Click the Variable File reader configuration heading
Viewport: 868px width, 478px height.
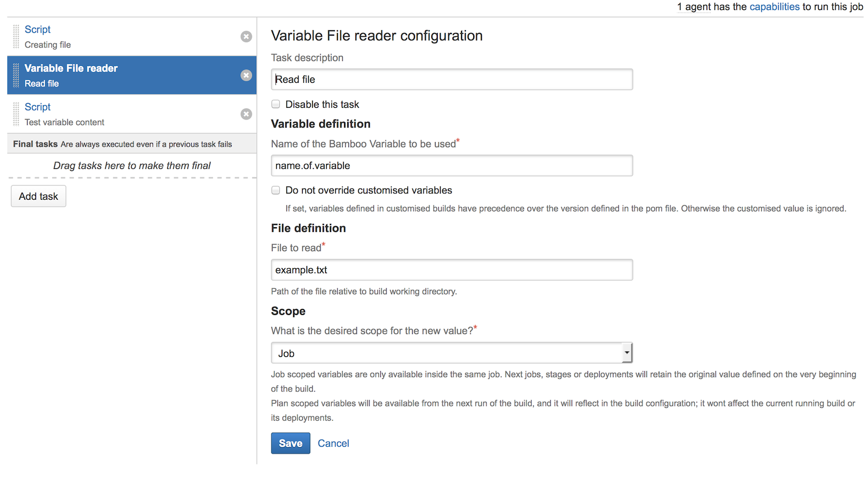(x=377, y=36)
